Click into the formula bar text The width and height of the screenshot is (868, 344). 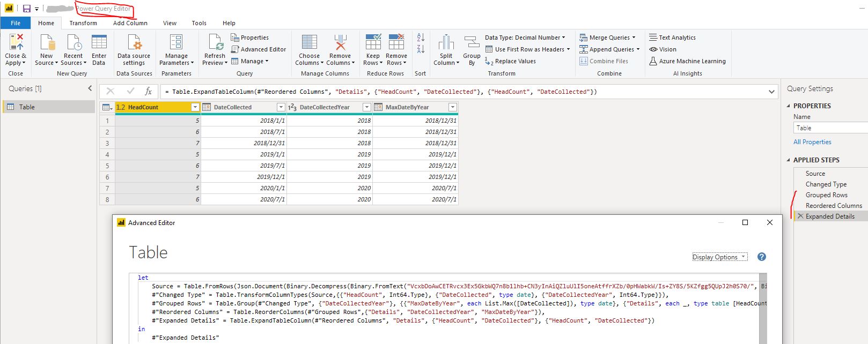464,92
